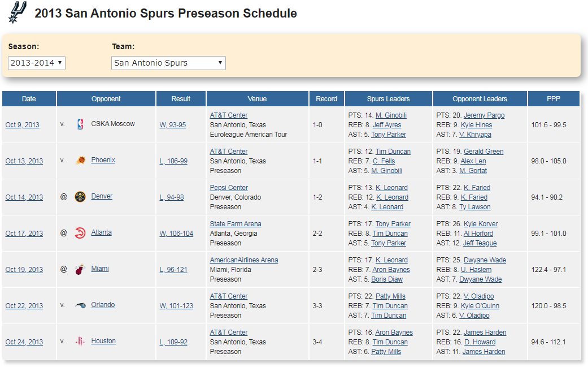This screenshot has height=367, width=588.
Task: Click the Miami Heat team logo
Action: click(x=80, y=269)
